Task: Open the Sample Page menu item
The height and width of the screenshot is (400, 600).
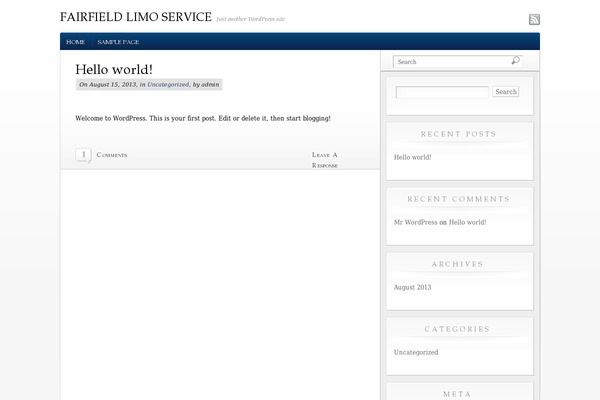Action: click(x=118, y=42)
